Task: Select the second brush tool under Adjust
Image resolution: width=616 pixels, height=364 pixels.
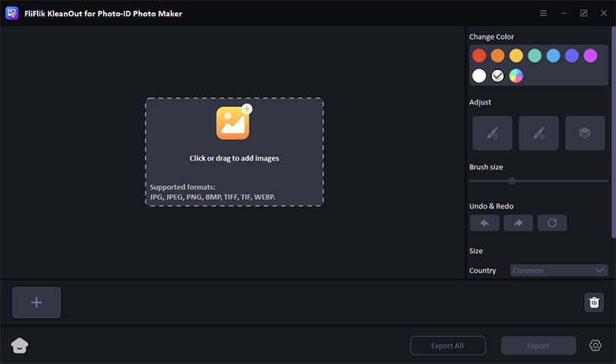Action: click(x=538, y=133)
